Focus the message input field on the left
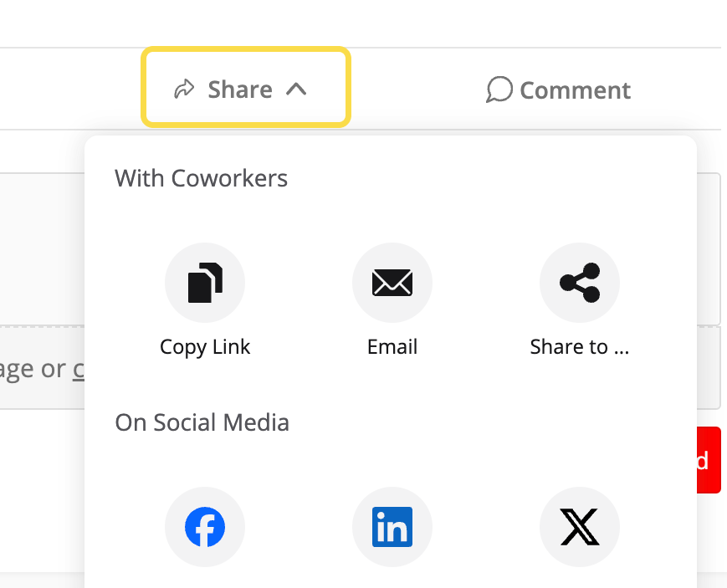This screenshot has height=588, width=727. tap(42, 368)
